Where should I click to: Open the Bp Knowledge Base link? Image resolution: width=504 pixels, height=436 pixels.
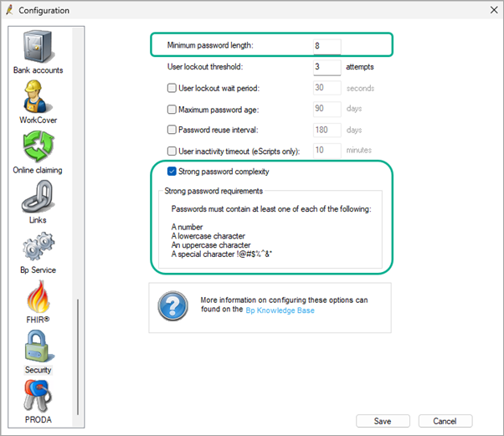[x=280, y=310]
